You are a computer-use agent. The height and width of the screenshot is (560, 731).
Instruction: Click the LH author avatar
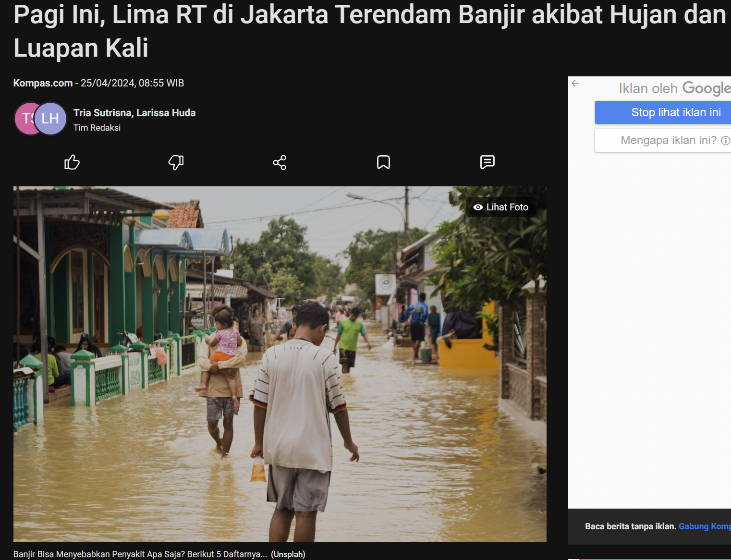(x=50, y=119)
